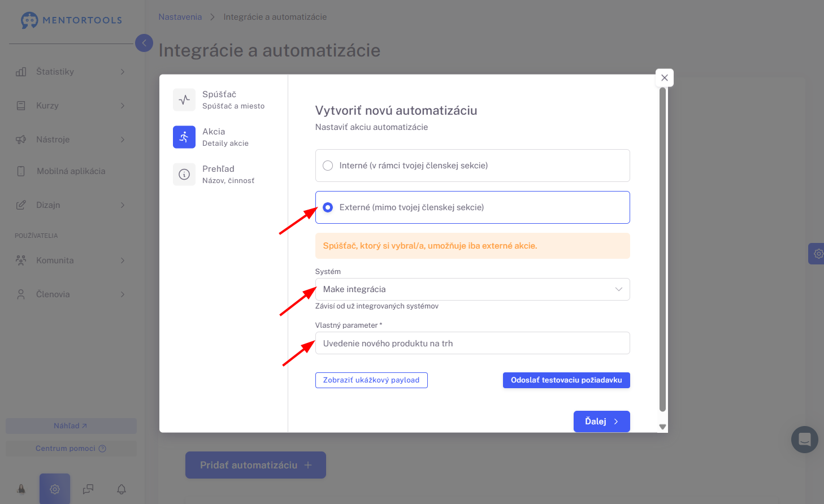Click the Vlastný parameter input field
Image resolution: width=824 pixels, height=504 pixels.
[472, 343]
